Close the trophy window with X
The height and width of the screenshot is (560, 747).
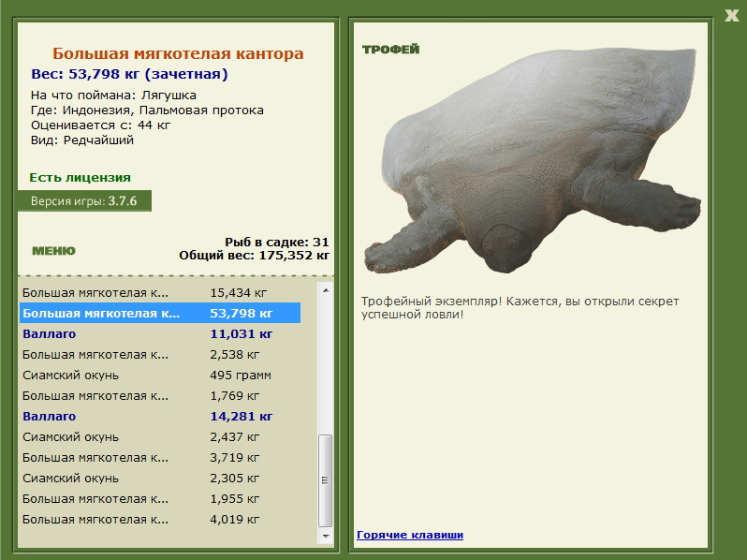point(732,16)
